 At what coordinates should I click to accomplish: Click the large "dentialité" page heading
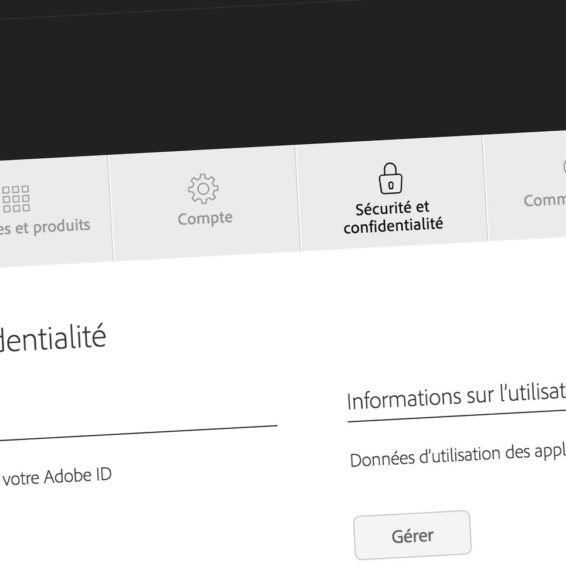(53, 339)
